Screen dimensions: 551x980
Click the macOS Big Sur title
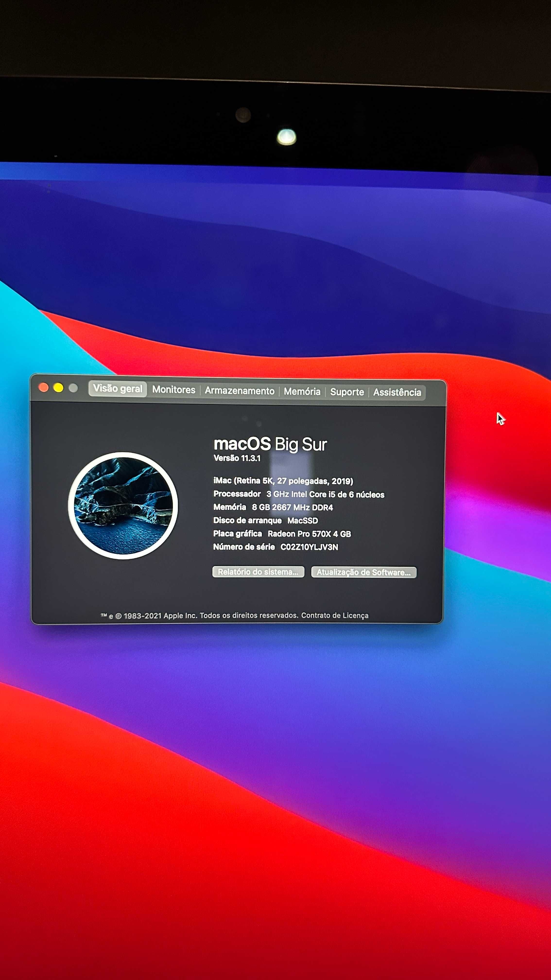[270, 444]
